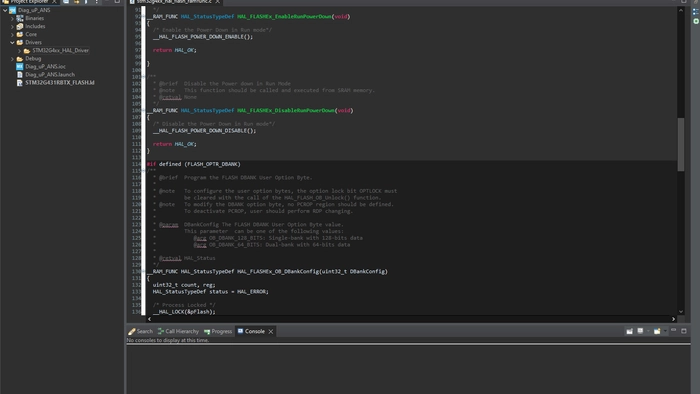Viewport: 700px width, 394px height.
Task: Click the Collapse All icon in Project Explorer
Action: 66,2
